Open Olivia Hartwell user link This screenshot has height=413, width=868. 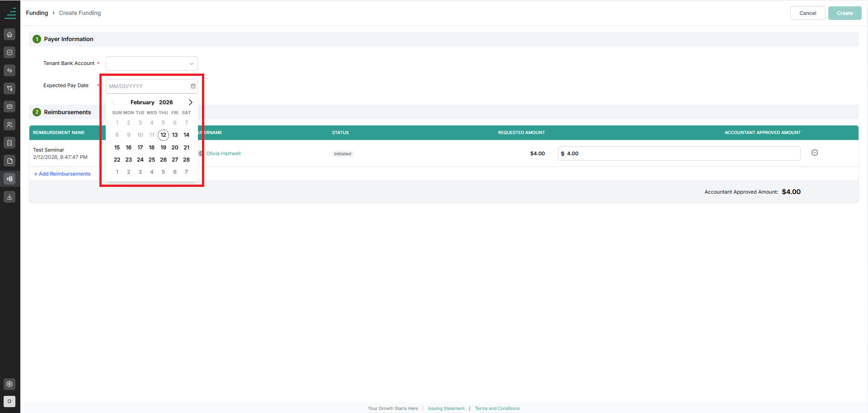point(223,153)
